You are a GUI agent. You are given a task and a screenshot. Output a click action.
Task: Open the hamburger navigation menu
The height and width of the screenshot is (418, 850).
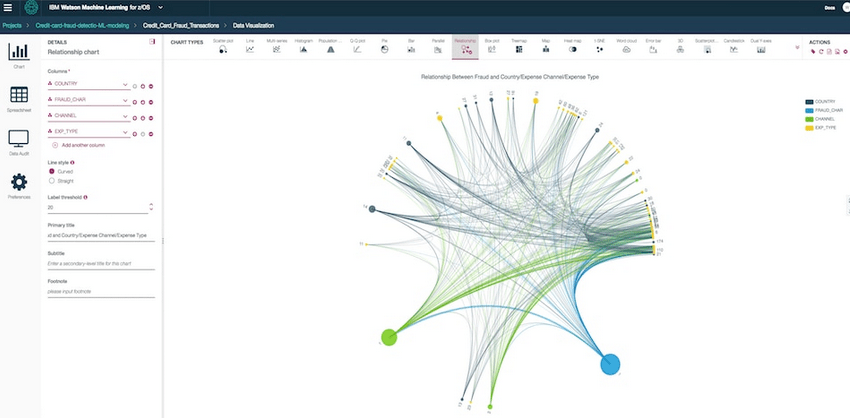point(9,7)
